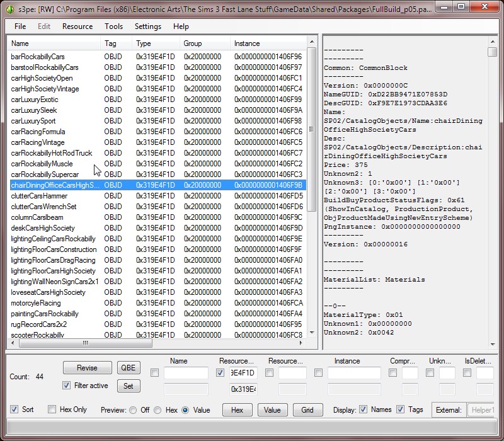Enable the Hex Only checkbox
The image size is (504, 441).
click(x=52, y=409)
